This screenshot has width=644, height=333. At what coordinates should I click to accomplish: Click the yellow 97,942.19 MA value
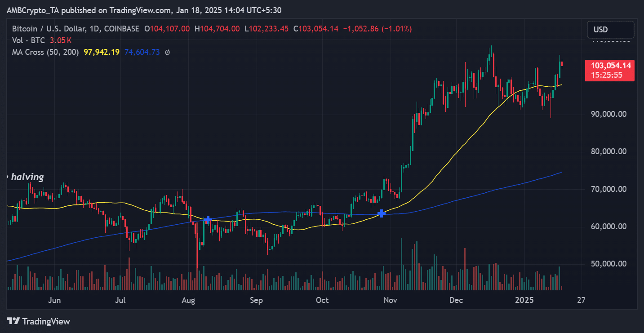(x=102, y=52)
